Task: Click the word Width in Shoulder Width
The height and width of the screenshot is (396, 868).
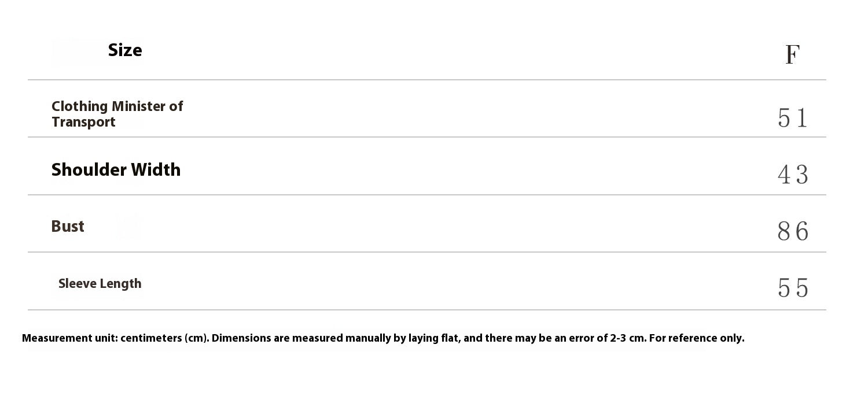Action: 156,169
